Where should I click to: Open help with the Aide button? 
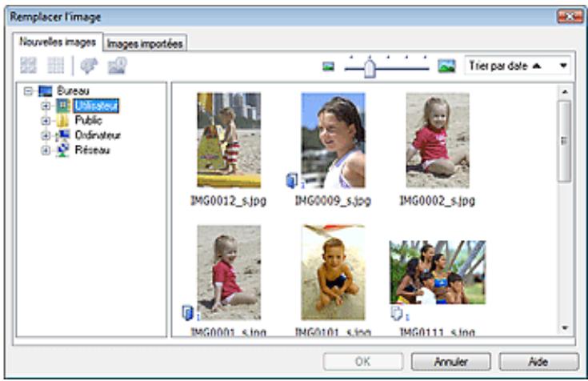pos(538,362)
